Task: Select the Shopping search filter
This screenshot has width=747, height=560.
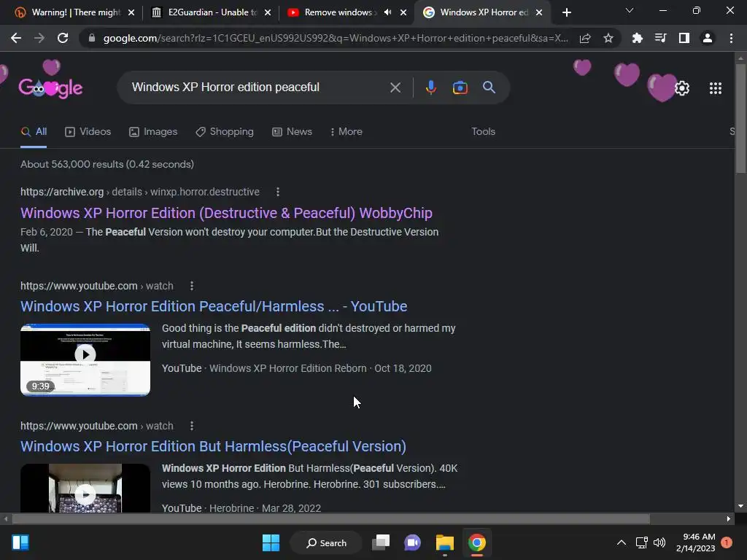Action: tap(225, 131)
